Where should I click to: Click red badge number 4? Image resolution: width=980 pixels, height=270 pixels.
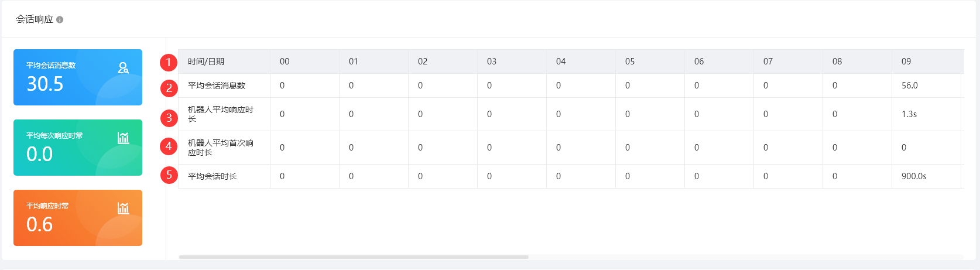169,146
